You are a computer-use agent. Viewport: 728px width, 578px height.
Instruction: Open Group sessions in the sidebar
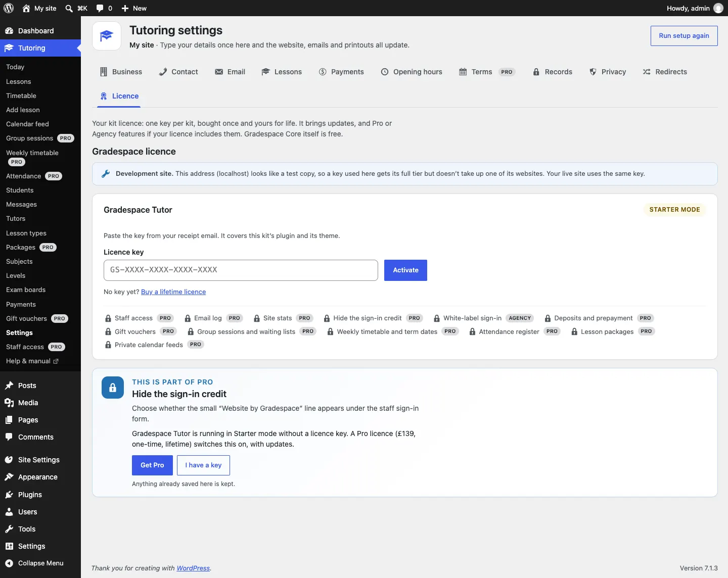(x=40, y=138)
